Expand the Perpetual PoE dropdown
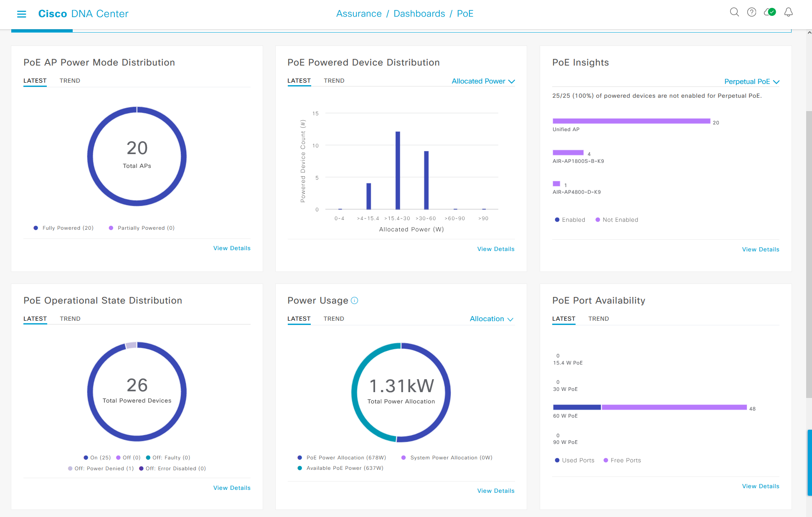 pos(751,82)
